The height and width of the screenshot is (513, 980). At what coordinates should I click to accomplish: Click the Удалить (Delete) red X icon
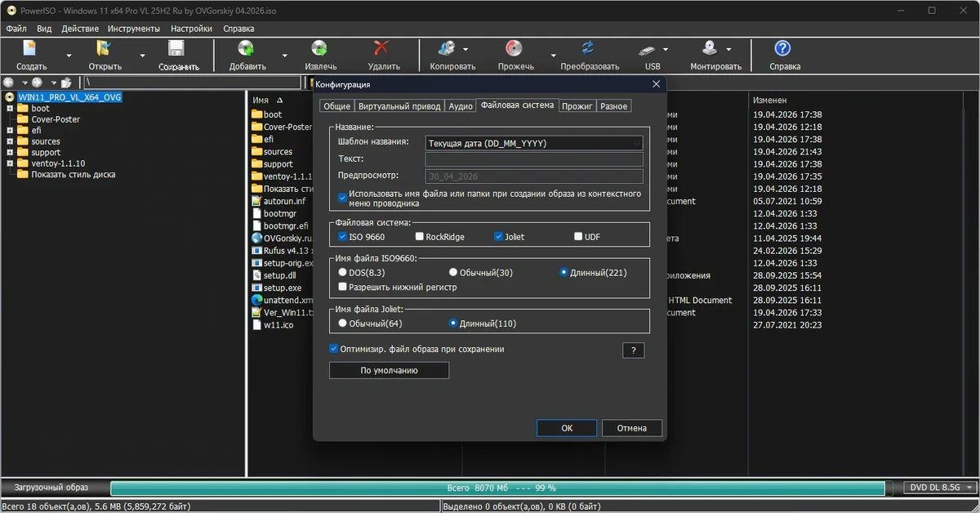381,48
